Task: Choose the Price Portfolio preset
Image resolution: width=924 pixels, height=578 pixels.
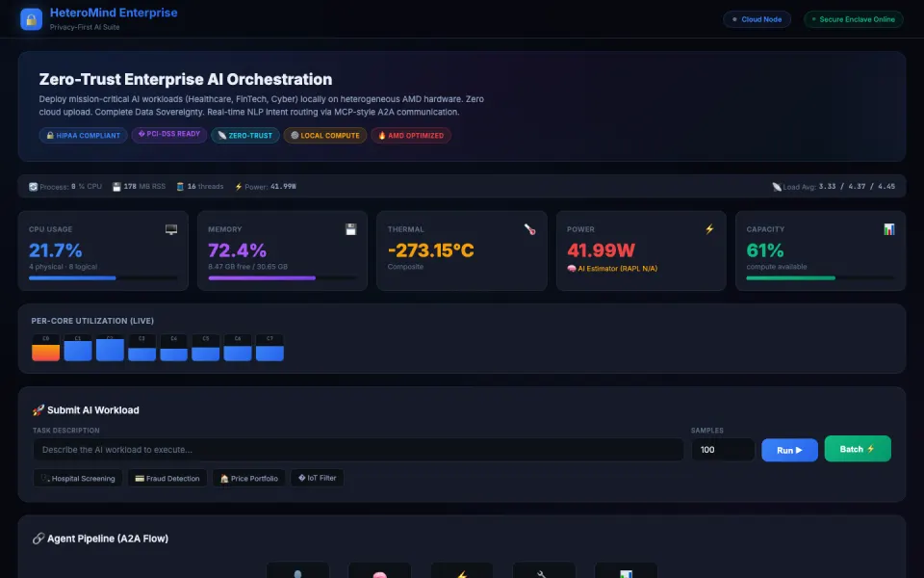Action: (248, 479)
